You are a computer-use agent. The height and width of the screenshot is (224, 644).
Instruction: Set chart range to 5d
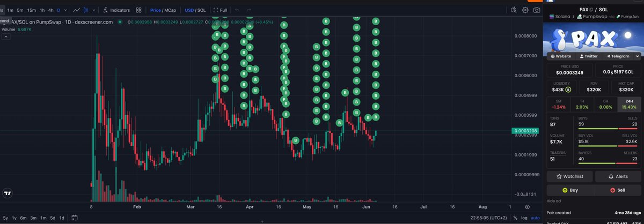pyautogui.click(x=53, y=218)
